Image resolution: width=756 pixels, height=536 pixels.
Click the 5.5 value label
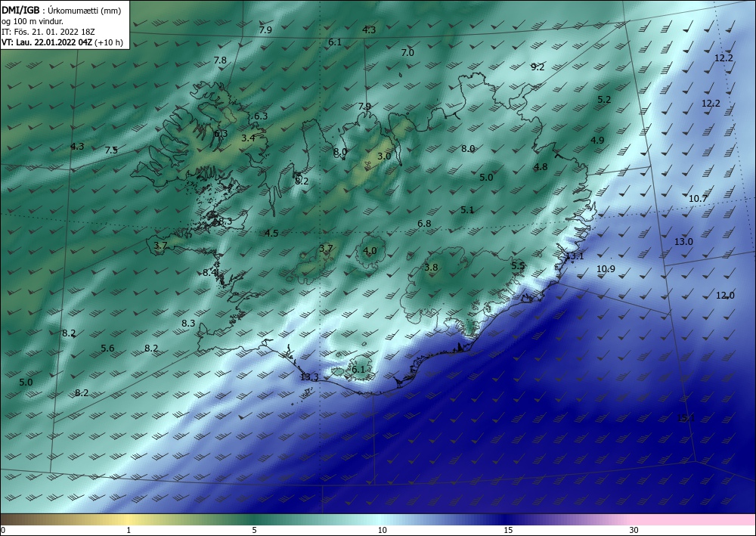517,265
